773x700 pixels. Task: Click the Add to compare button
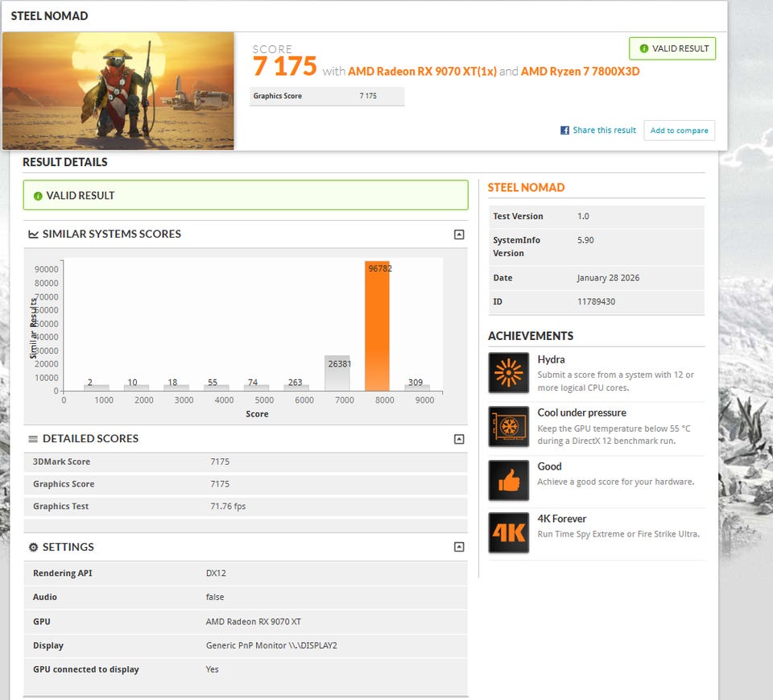pos(679,130)
